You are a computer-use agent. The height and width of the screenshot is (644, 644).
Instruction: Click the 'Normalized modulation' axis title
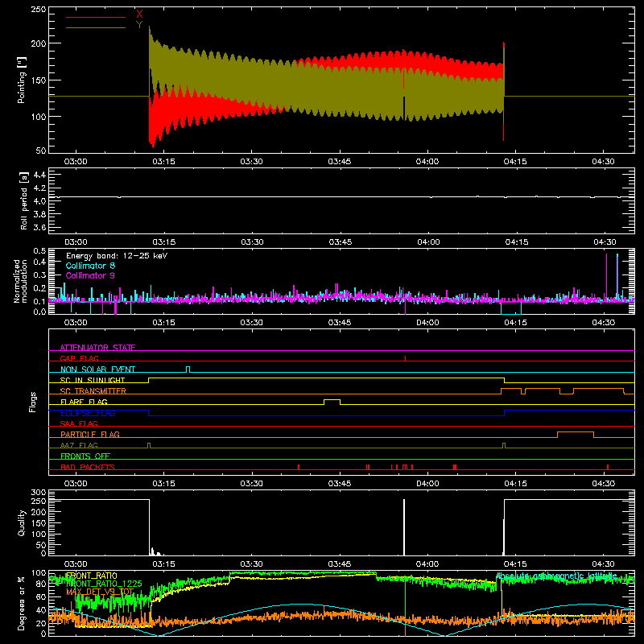[21, 281]
